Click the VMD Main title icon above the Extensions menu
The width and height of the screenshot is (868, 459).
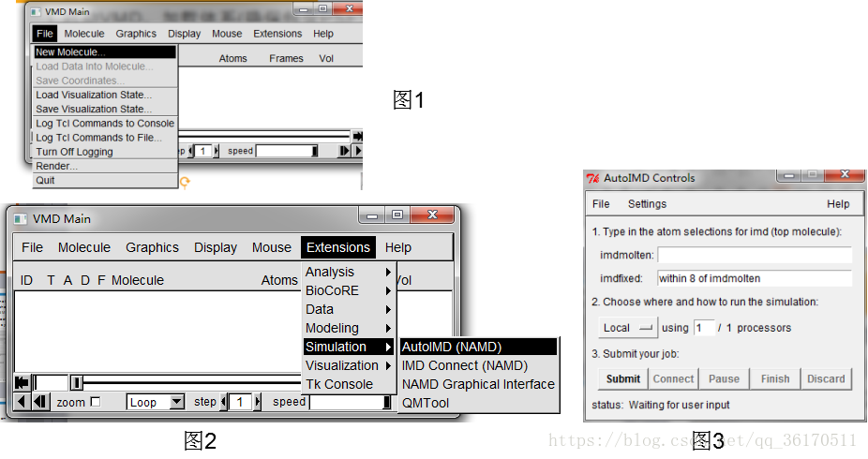coord(21,219)
